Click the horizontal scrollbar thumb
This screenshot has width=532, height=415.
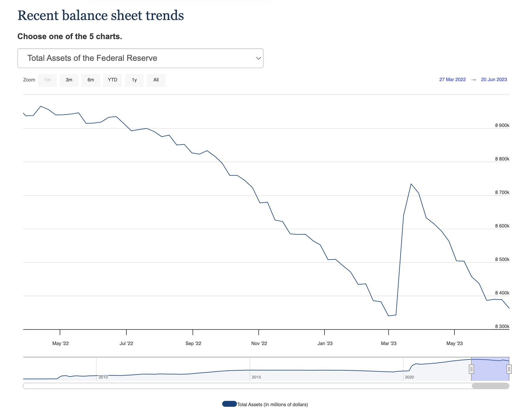490,386
